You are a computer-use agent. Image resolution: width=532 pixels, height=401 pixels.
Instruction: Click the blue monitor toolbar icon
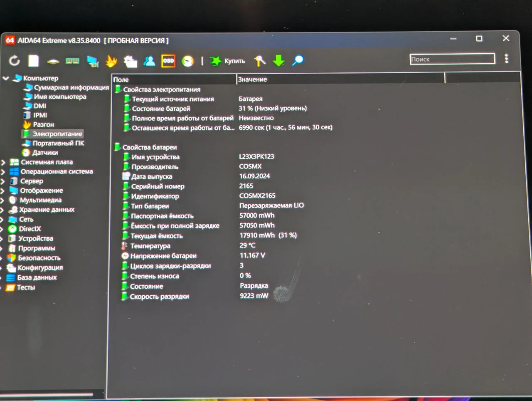(93, 61)
